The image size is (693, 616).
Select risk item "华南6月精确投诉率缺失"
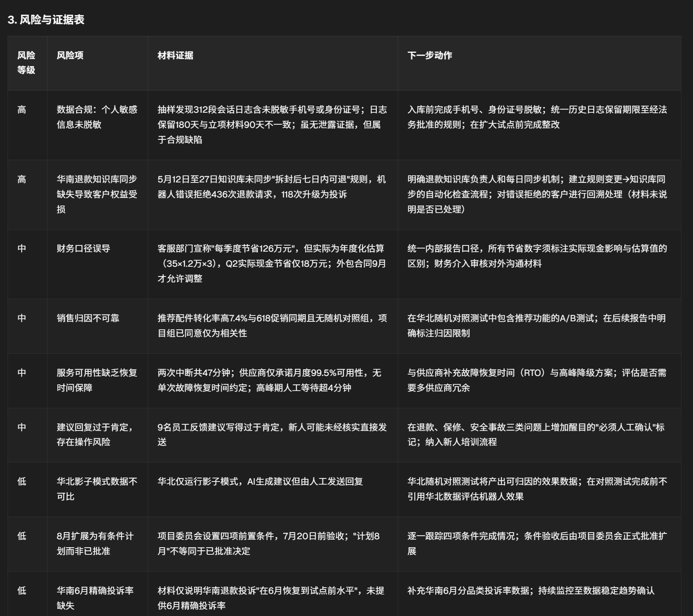click(95, 598)
